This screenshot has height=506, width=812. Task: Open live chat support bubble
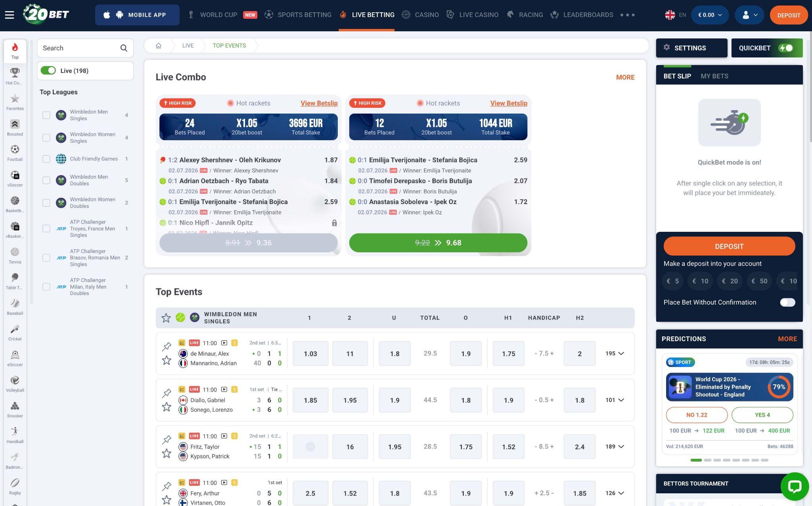tap(795, 486)
